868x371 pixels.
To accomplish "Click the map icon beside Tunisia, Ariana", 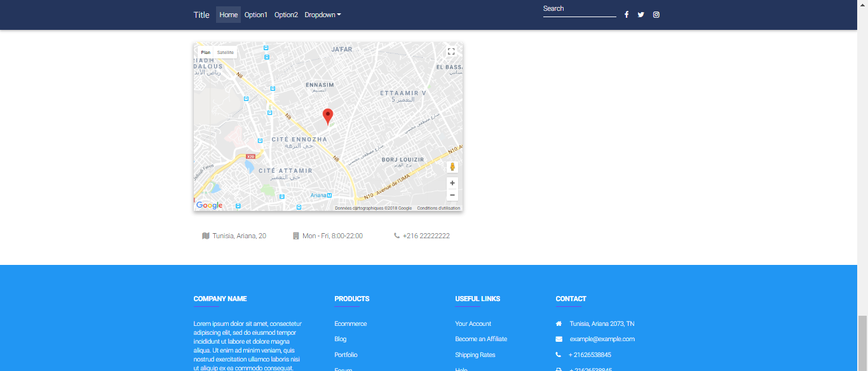I will point(206,236).
